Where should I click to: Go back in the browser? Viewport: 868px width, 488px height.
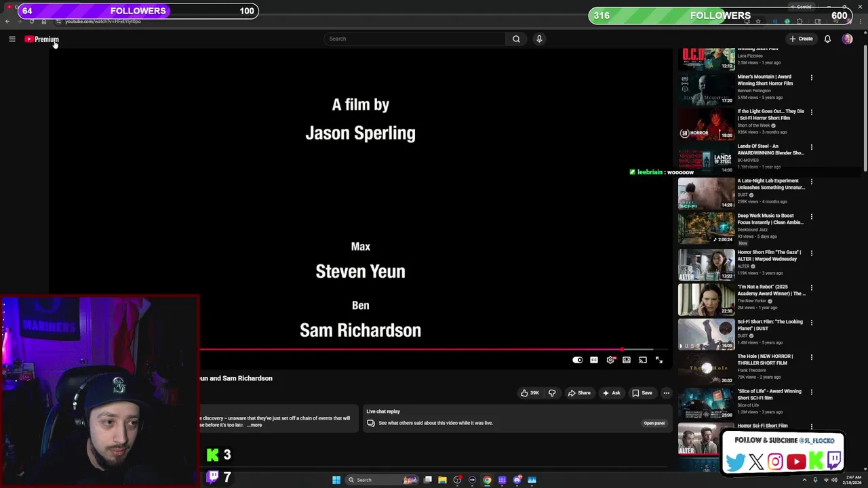[7, 22]
